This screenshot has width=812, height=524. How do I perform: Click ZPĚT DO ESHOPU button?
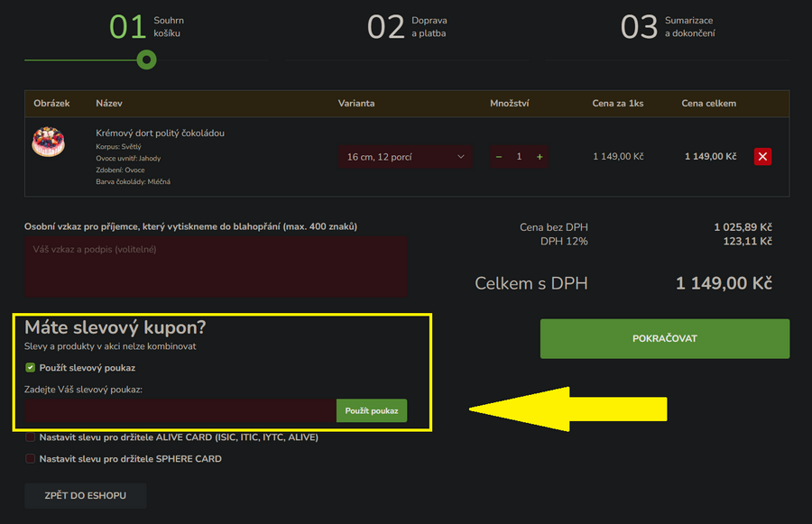click(x=85, y=496)
